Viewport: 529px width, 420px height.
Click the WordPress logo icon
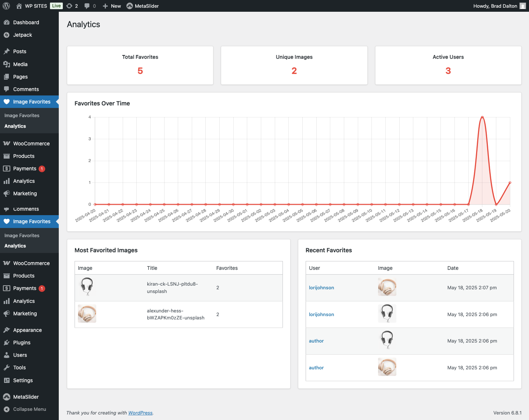pos(6,6)
